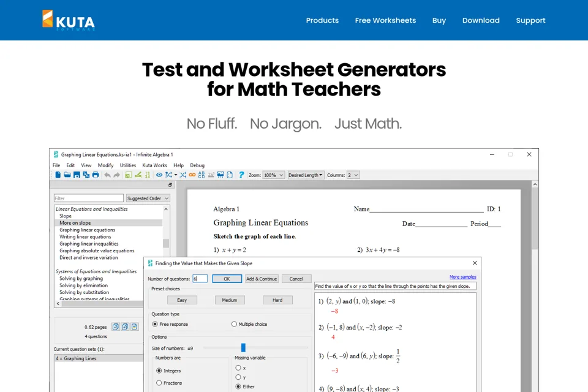588x392 pixels.
Task: Choose Fractions under Numbers are
Action: tap(159, 383)
